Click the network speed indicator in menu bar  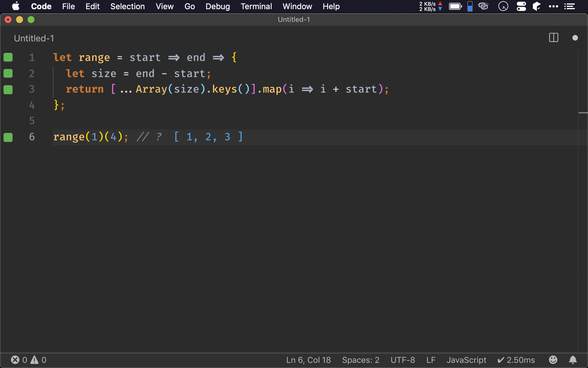[x=431, y=6]
